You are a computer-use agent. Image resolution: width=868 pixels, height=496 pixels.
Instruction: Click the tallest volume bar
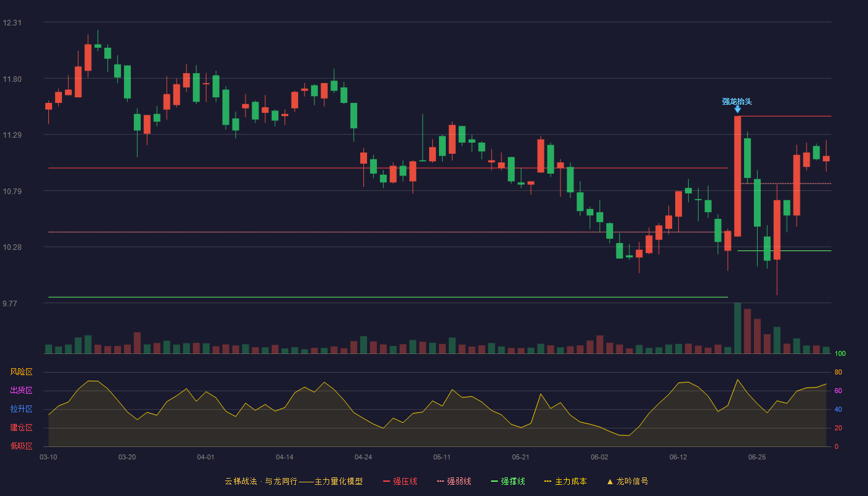738,328
